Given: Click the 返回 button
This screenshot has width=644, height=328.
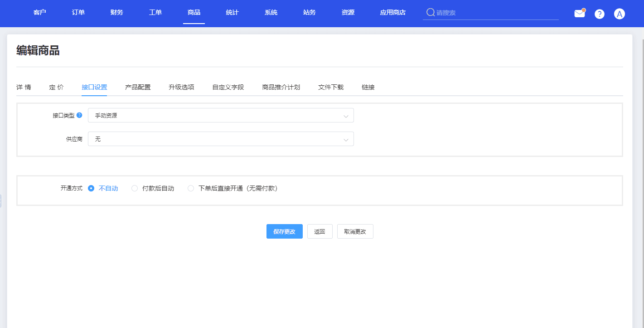Looking at the screenshot, I should 320,231.
